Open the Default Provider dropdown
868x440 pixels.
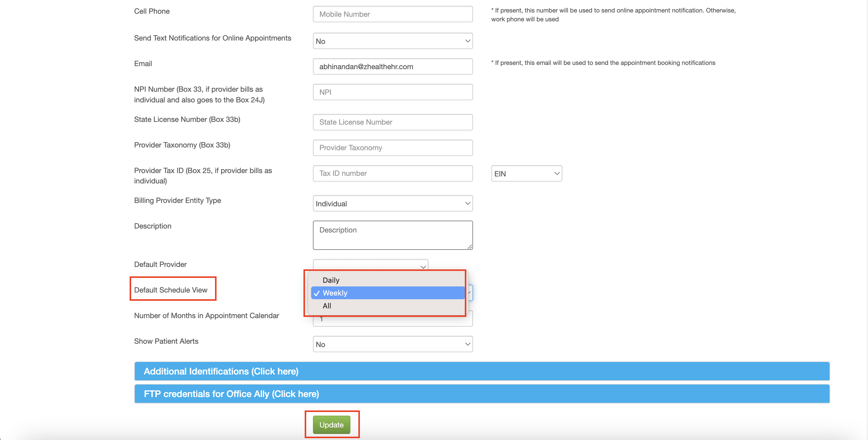(370, 265)
